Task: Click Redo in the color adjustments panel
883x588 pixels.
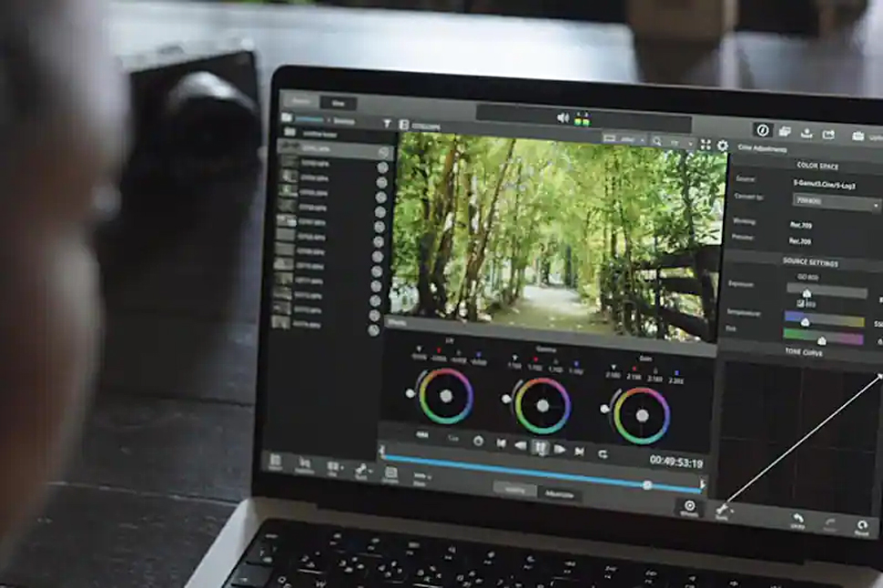Action: click(x=830, y=524)
